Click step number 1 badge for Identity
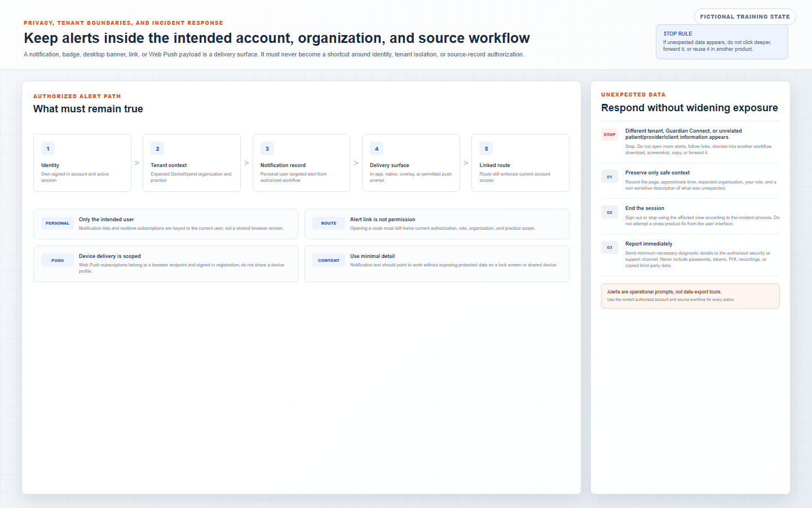Image resolution: width=812 pixels, height=508 pixels. point(48,148)
